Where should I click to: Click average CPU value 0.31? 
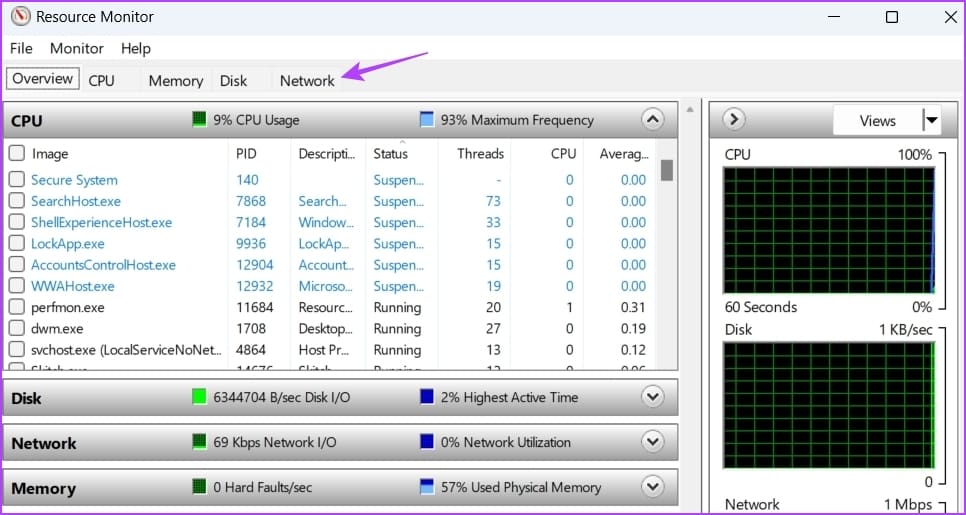tap(633, 307)
